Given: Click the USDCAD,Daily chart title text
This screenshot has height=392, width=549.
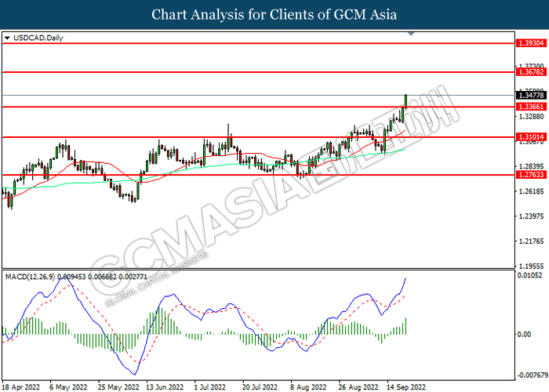Looking at the screenshot, I should 38,38.
